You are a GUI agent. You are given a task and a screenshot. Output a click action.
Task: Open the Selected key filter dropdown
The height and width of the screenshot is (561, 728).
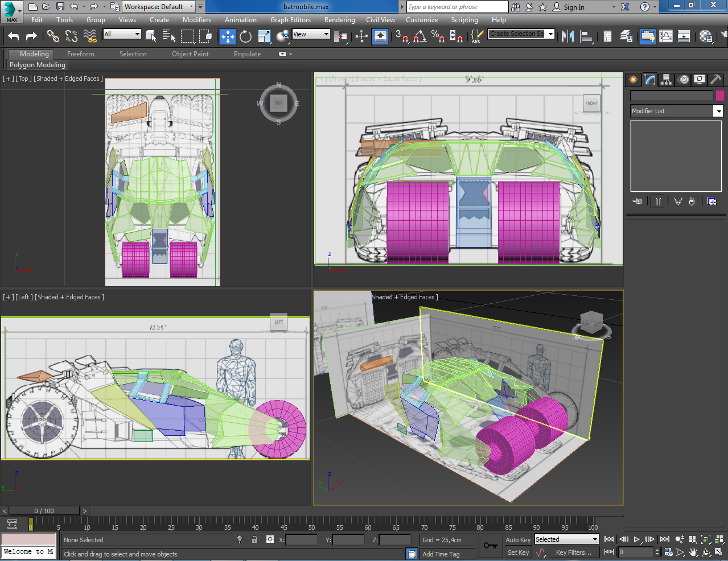tap(567, 539)
